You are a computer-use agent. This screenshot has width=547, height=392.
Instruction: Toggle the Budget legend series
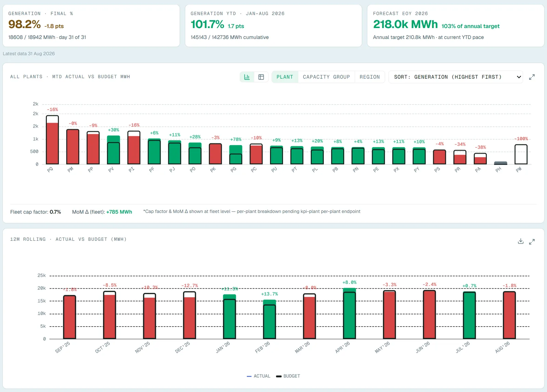pos(288,376)
